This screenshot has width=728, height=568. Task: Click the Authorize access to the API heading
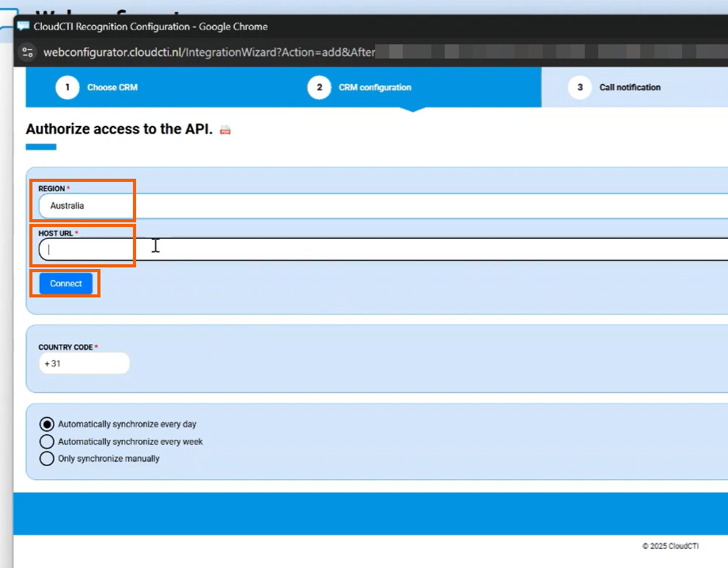tap(119, 129)
